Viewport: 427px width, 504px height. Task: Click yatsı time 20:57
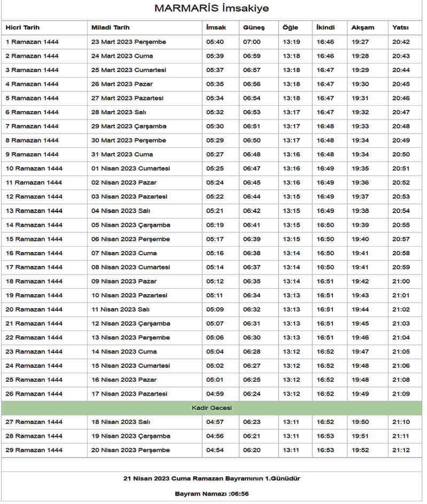[x=401, y=239]
